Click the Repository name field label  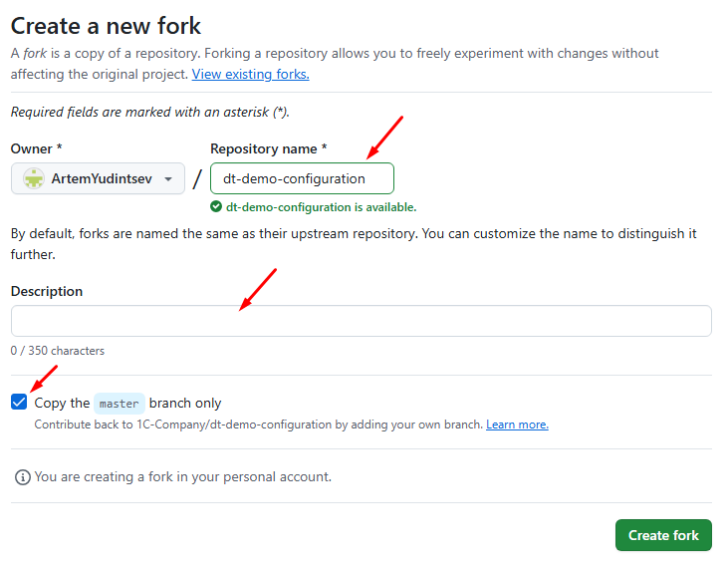[x=269, y=148]
